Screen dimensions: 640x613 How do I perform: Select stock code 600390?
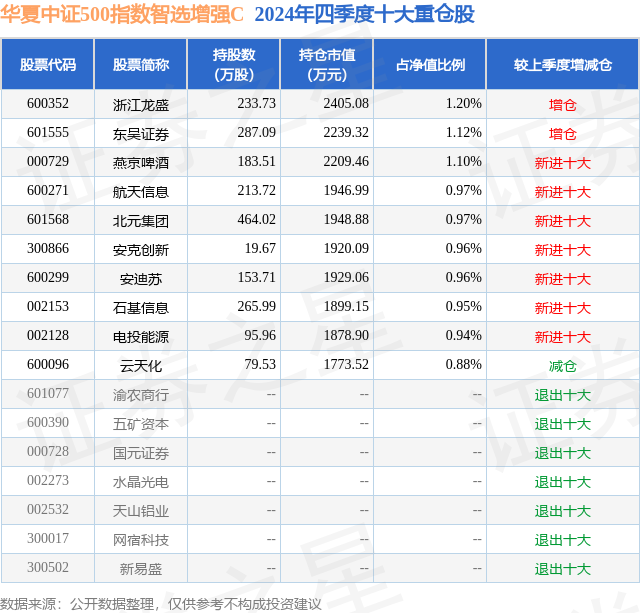tap(48, 422)
